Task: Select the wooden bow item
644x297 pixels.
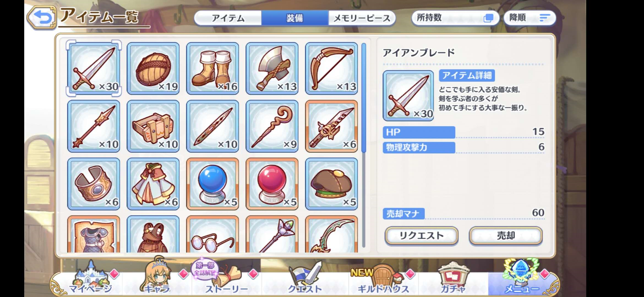Action: tap(331, 68)
